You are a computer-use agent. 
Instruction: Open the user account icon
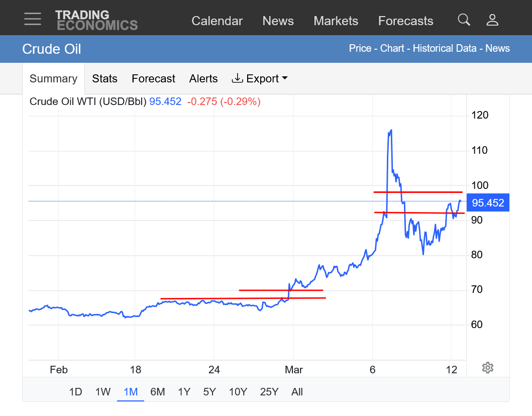coord(492,20)
